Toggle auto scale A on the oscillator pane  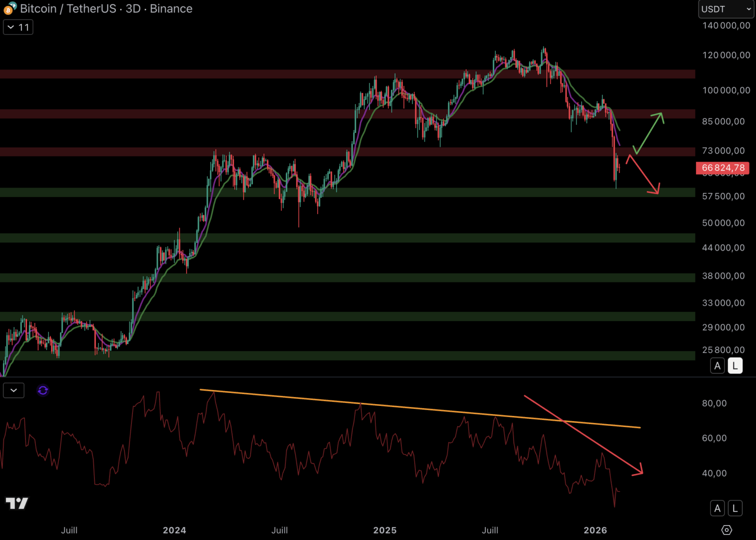click(717, 508)
